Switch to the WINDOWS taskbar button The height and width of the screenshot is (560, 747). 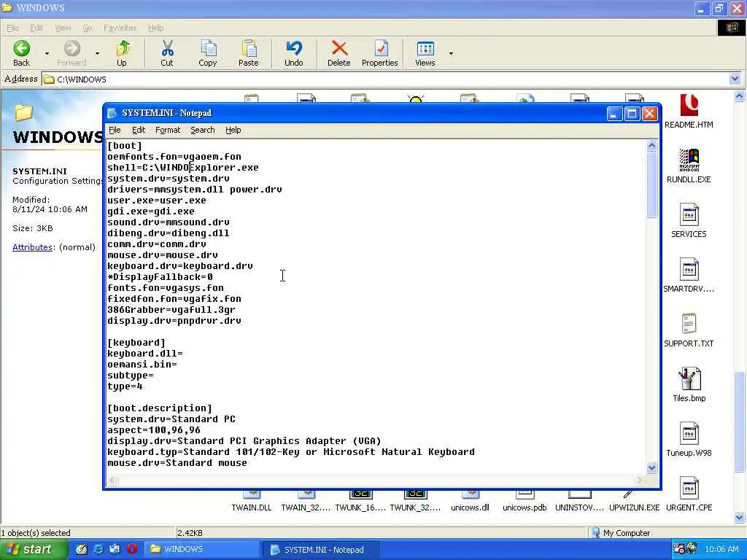tap(202, 550)
